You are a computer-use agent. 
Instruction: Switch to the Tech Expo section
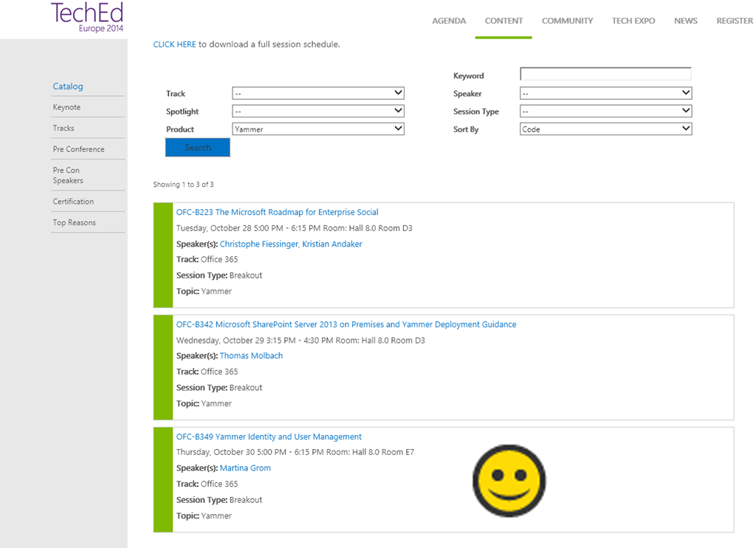click(633, 21)
